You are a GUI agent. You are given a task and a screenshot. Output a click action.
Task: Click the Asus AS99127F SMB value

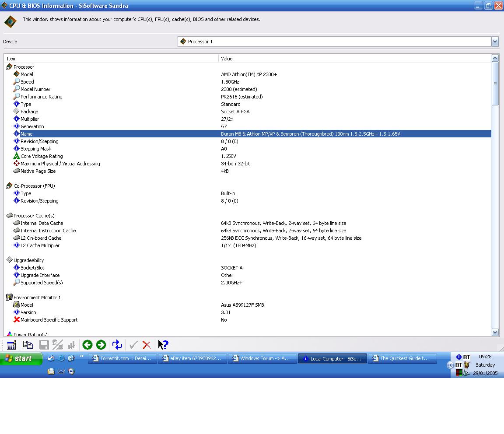click(242, 305)
